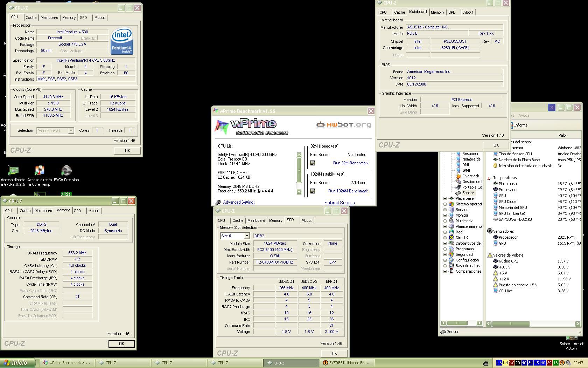Launch EVGA Precision from the desktop

[66, 173]
